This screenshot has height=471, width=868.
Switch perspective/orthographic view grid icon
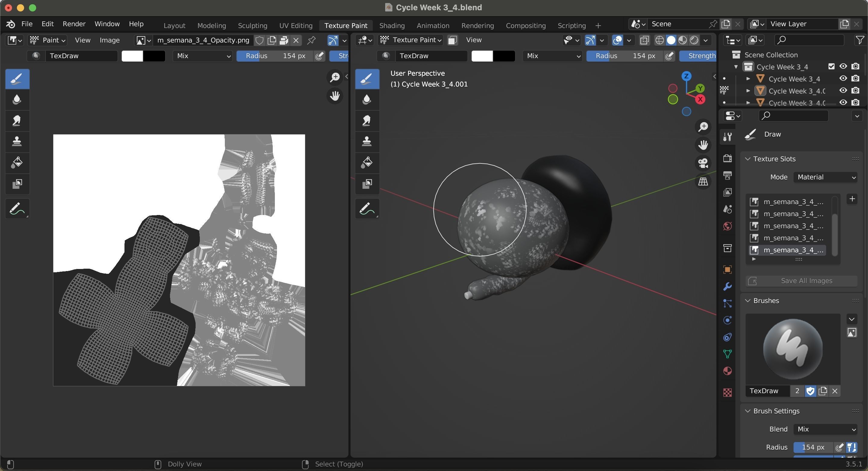pos(703,182)
